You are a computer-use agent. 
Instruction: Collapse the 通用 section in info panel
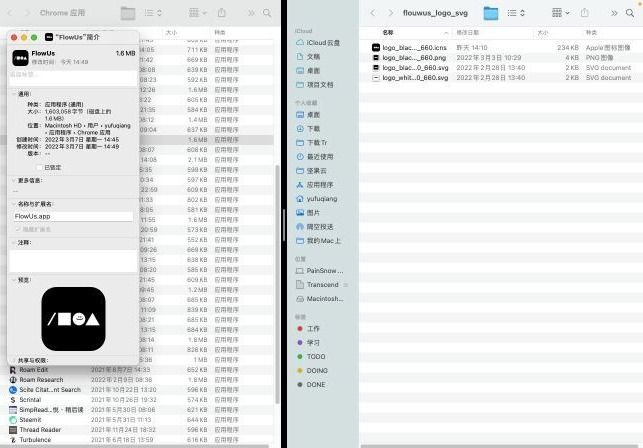point(14,94)
